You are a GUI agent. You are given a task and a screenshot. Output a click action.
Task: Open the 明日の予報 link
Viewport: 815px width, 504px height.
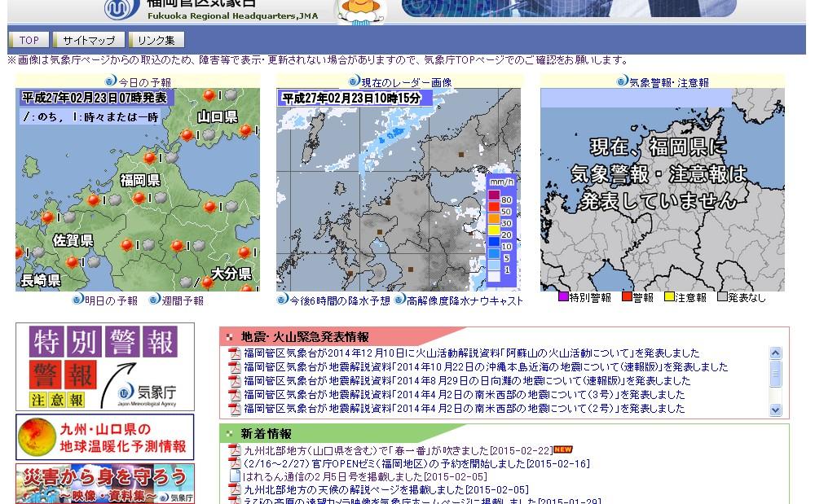(x=111, y=300)
